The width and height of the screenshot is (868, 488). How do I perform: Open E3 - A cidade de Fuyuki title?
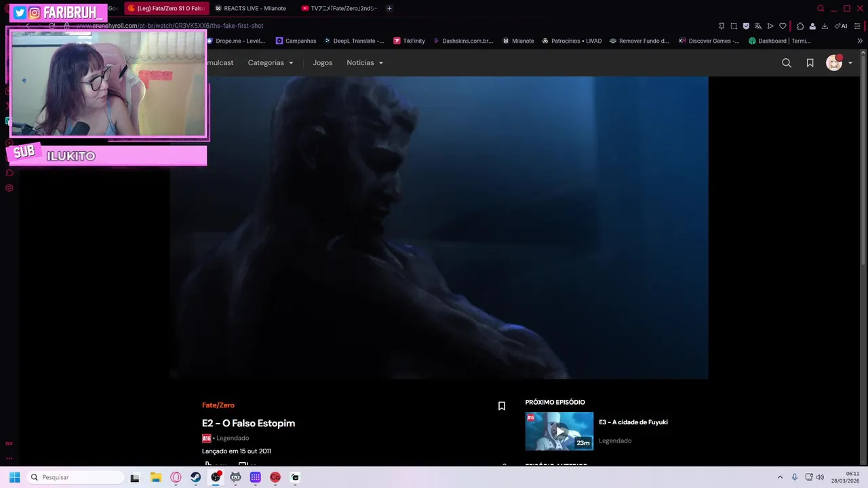point(633,422)
